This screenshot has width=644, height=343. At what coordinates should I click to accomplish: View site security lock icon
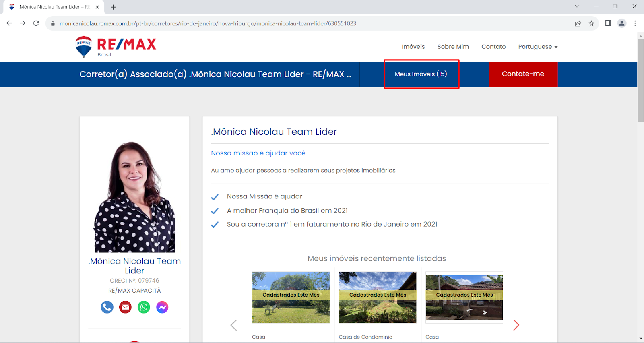pos(52,23)
